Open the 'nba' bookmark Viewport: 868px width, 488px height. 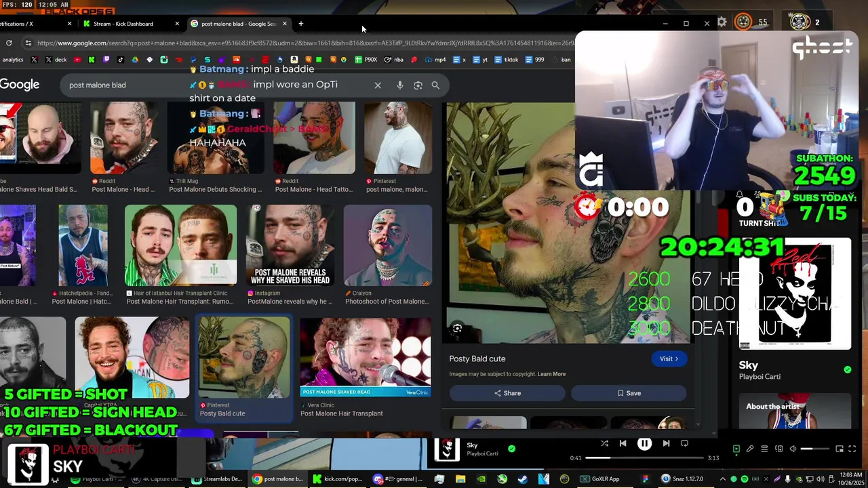393,60
